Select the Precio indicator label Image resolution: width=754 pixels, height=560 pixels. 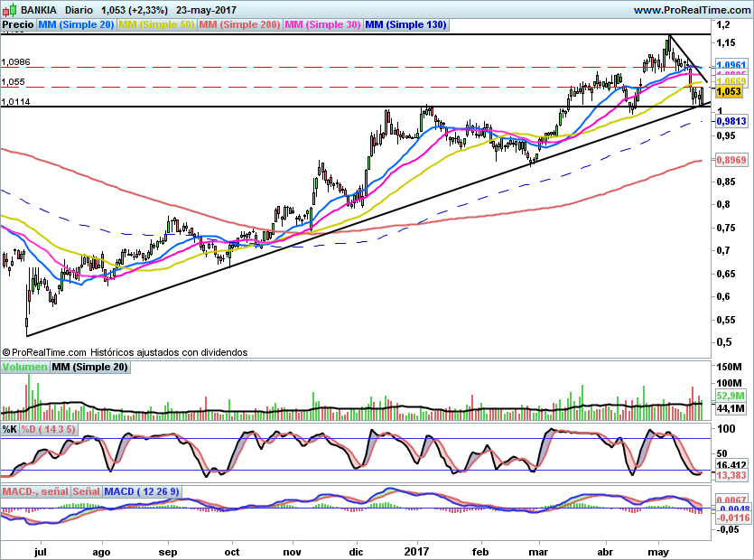[18, 25]
